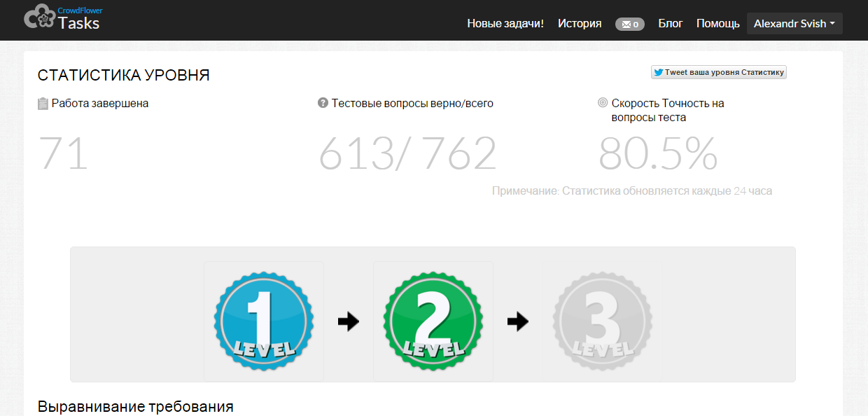Screen dimensions: 868x416
Task: Select the blue Level 1 badge
Action: 264,321
